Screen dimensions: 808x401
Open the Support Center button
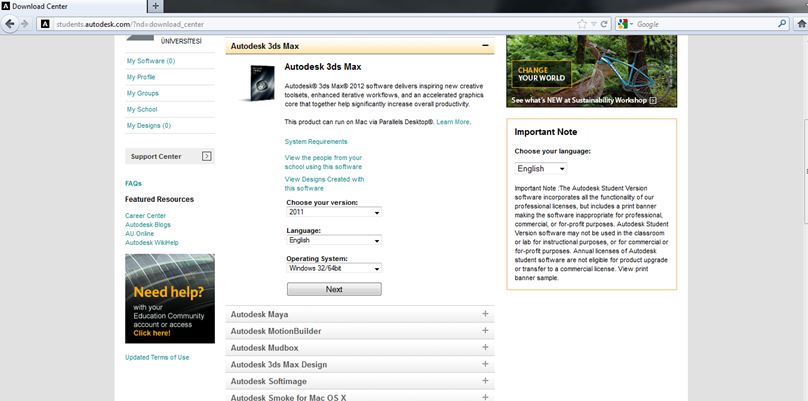(x=170, y=156)
